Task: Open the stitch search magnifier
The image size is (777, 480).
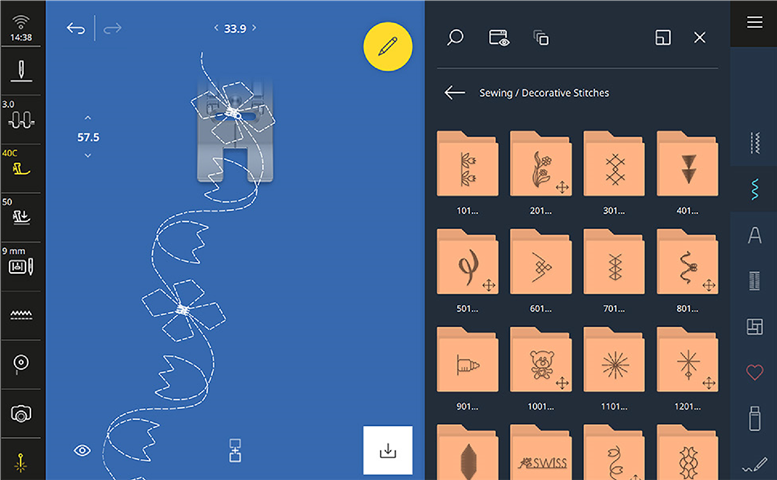Action: coord(455,38)
